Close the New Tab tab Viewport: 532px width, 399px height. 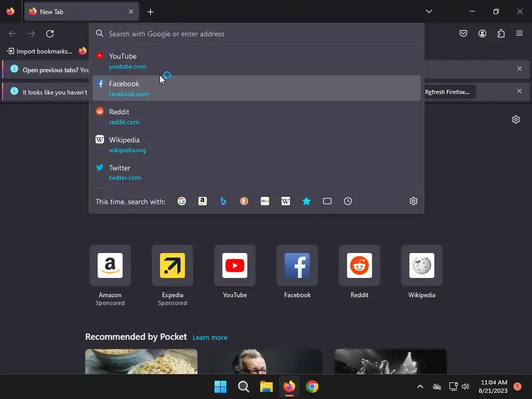[131, 11]
